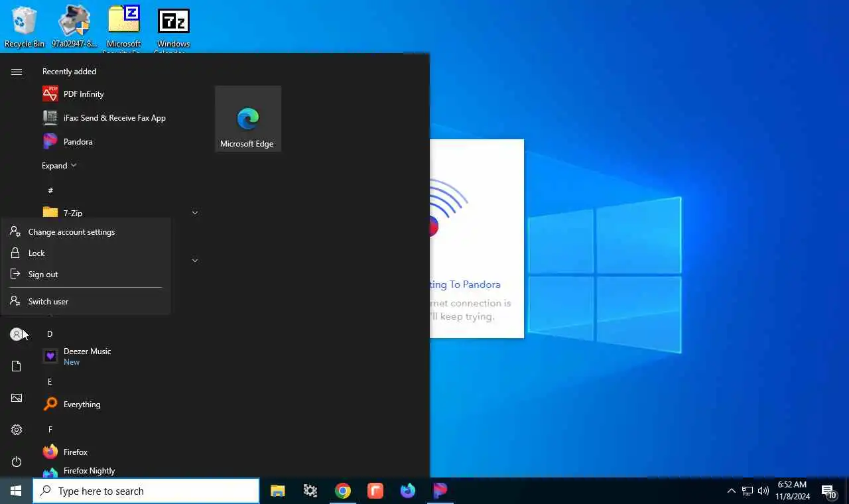Expand the Recently added list
Viewport: 849px width, 504px height.
tap(59, 166)
